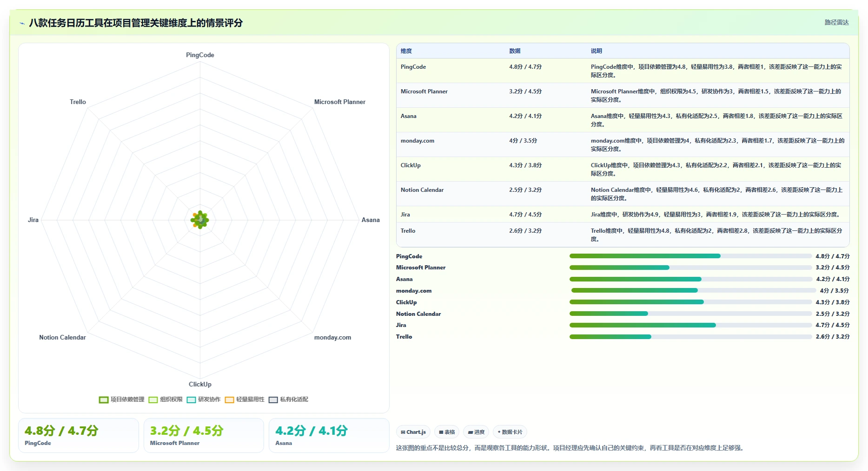This screenshot has width=868, height=471.
Task: Click the ClickUp progress bar
Action: (x=690, y=302)
